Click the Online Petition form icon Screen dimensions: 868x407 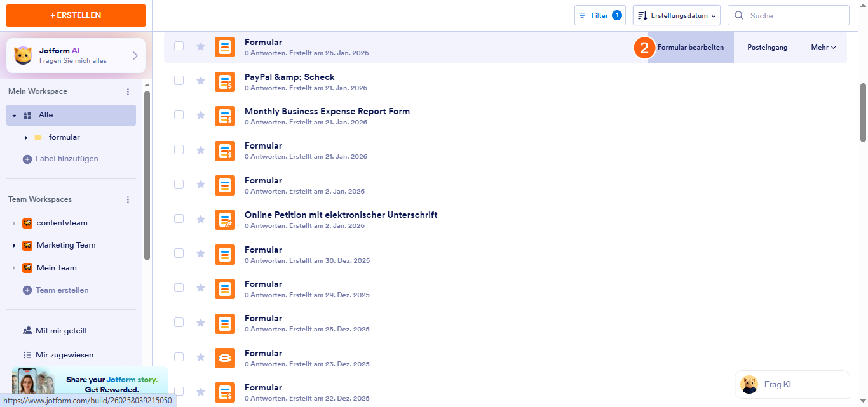225,219
